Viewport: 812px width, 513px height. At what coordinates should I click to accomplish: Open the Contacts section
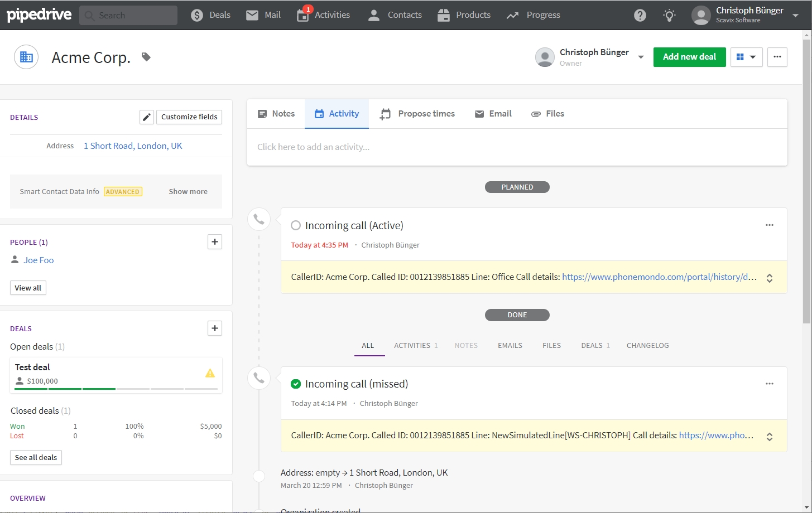pos(394,15)
